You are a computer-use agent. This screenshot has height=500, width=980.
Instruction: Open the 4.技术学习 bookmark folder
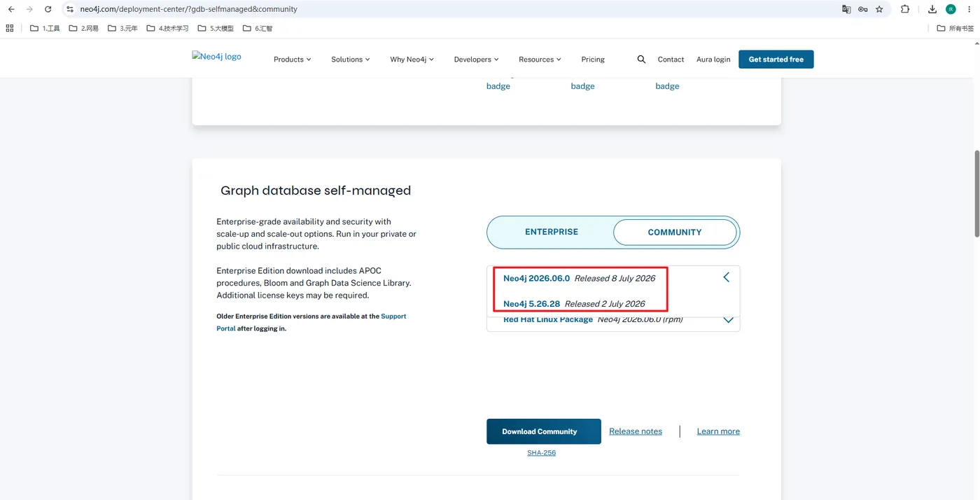coord(167,29)
